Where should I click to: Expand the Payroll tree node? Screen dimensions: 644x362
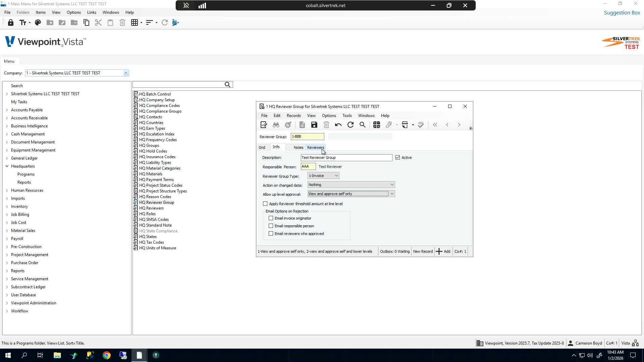point(7,239)
